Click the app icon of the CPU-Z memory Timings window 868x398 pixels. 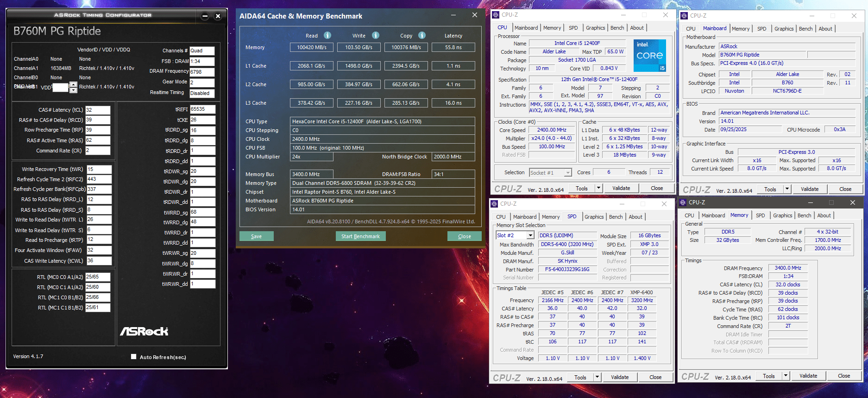coord(683,202)
